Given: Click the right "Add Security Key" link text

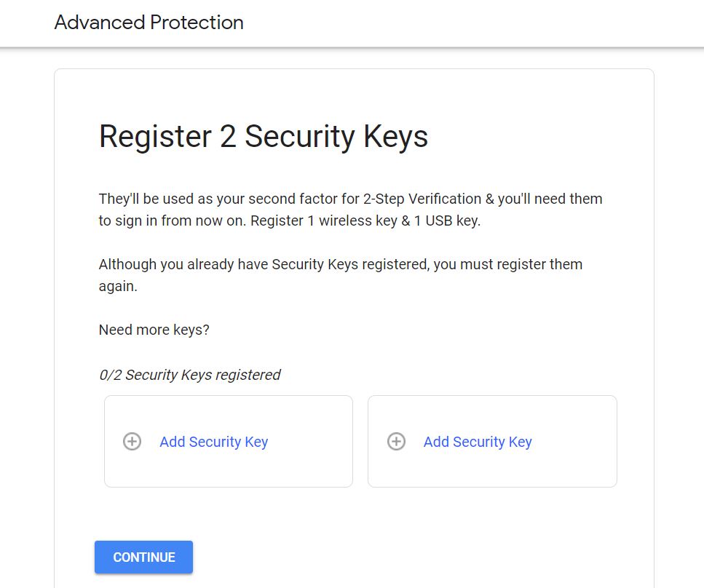Looking at the screenshot, I should (x=478, y=442).
